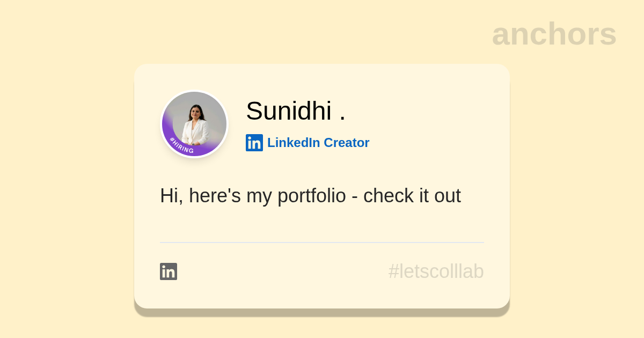Click the blue LinkedIn icon beside Creator label
The width and height of the screenshot is (644, 338).
click(254, 143)
